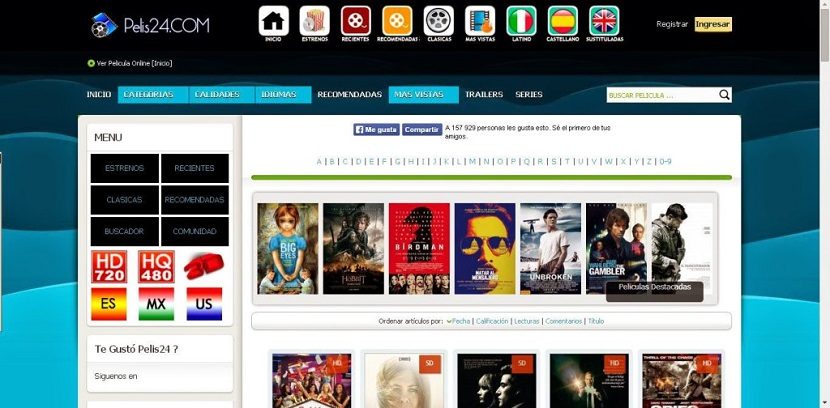The height and width of the screenshot is (408, 830).
Task: Open the Estrenos popcorn icon
Action: 314,21
